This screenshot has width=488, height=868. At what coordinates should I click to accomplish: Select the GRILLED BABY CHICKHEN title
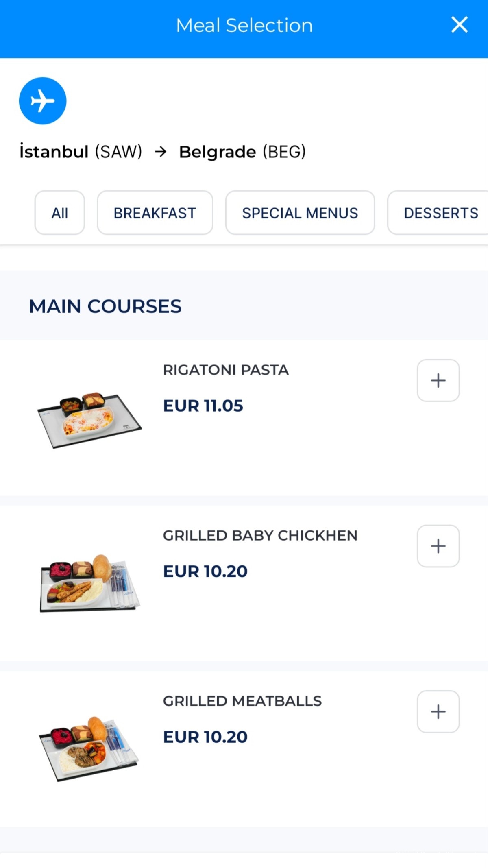tap(260, 535)
